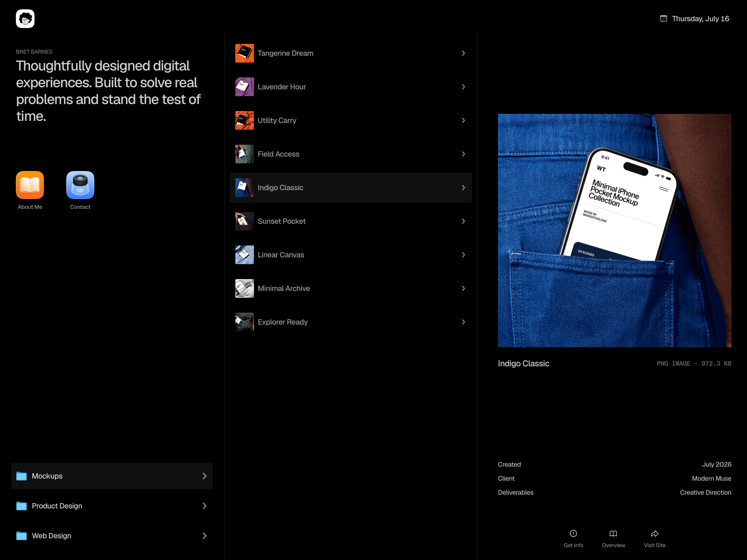Click the Visit Site label
The image size is (747, 560).
coord(655,545)
